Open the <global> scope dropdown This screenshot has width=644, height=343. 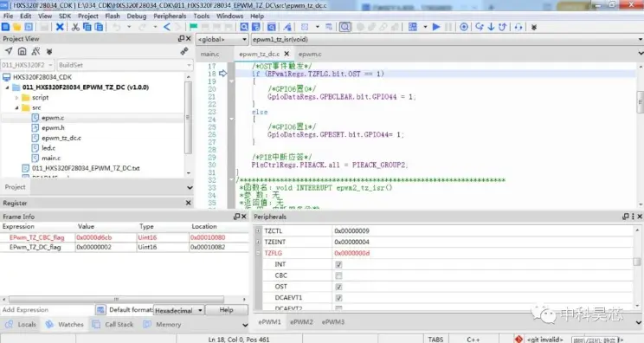pos(222,40)
